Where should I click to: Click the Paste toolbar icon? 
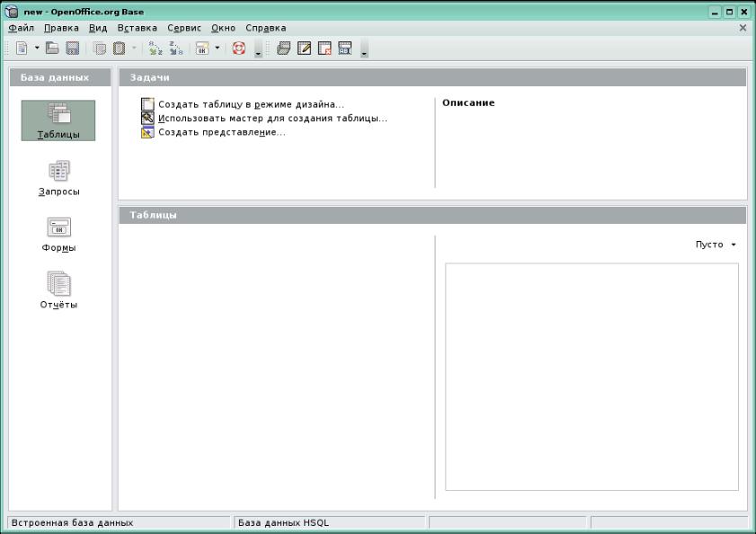pos(119,49)
